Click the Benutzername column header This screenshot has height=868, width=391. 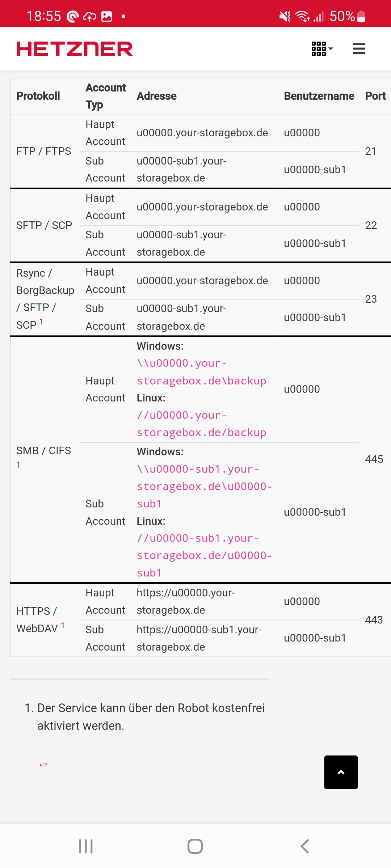tap(319, 96)
